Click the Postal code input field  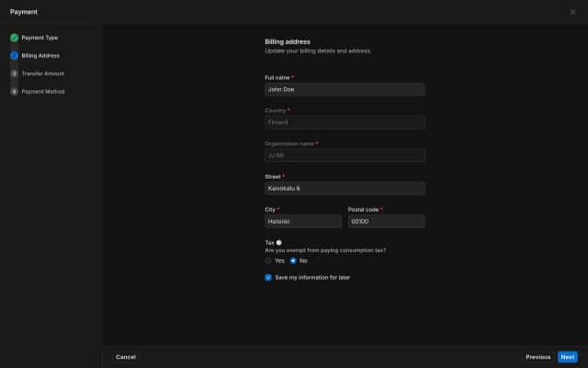386,222
